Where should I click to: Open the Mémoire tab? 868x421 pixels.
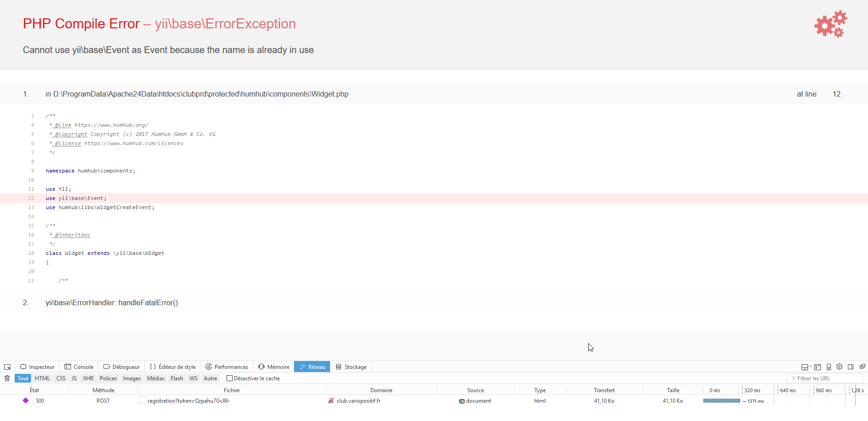coord(274,367)
